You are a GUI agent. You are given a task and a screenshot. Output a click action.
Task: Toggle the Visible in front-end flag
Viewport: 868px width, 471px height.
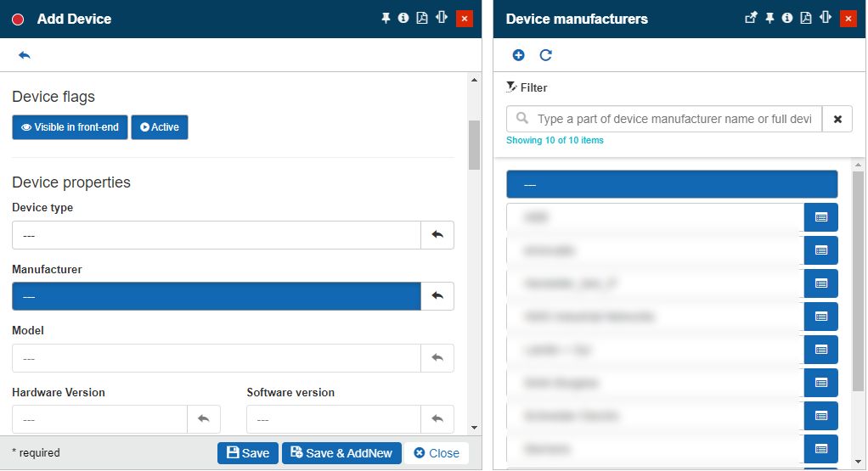point(70,127)
